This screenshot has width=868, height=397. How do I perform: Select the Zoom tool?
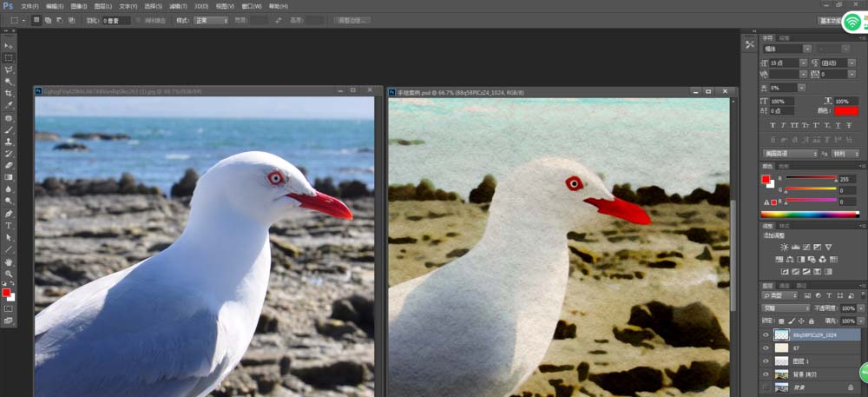9,274
